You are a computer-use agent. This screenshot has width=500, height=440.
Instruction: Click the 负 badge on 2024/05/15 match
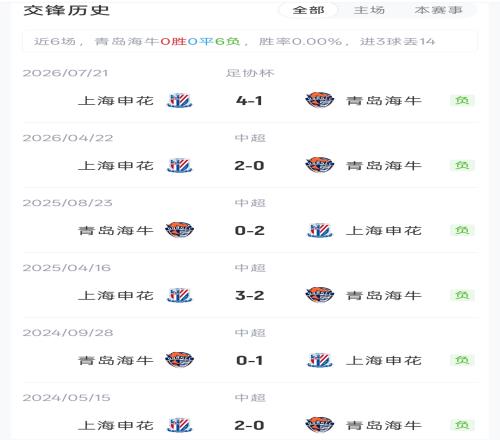tap(462, 425)
